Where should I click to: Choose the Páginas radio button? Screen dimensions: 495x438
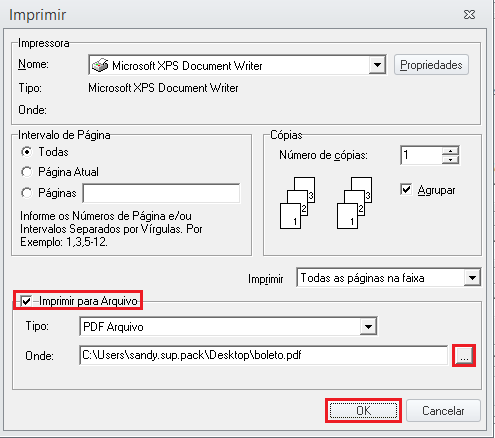point(27,193)
